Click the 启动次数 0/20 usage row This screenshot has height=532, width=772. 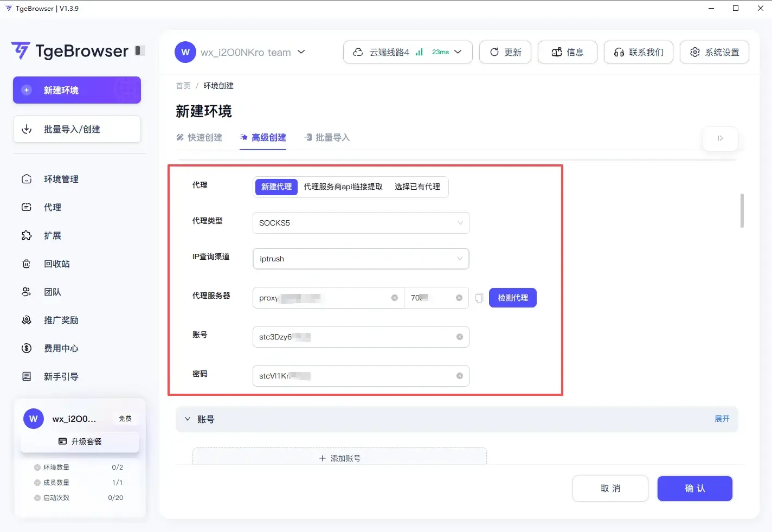pyautogui.click(x=79, y=498)
